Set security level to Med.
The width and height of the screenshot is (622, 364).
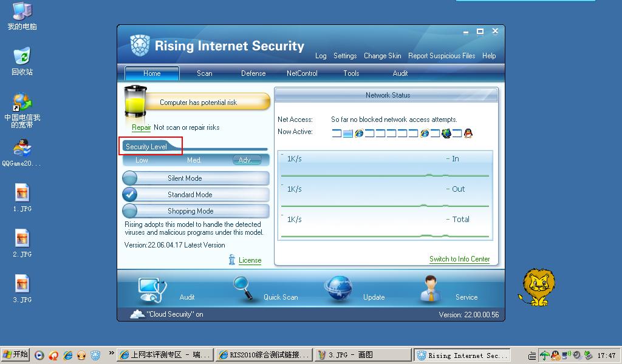(x=194, y=160)
